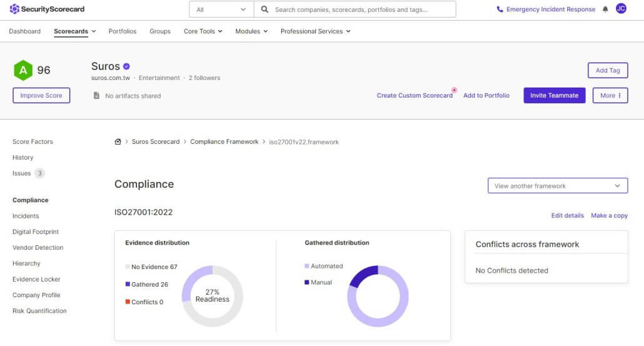Image resolution: width=644 pixels, height=346 pixels.
Task: Click the Emergency Incident Response link
Action: pyautogui.click(x=550, y=9)
